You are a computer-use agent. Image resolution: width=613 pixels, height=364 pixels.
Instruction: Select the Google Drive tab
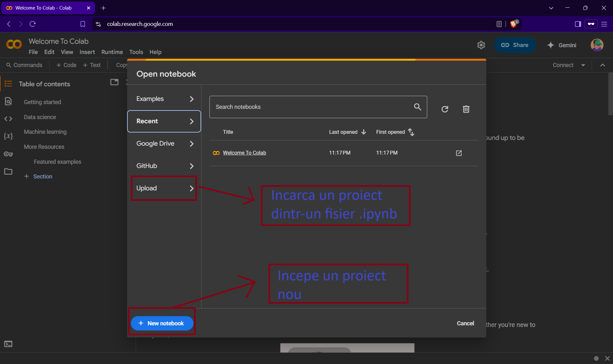coord(164,143)
